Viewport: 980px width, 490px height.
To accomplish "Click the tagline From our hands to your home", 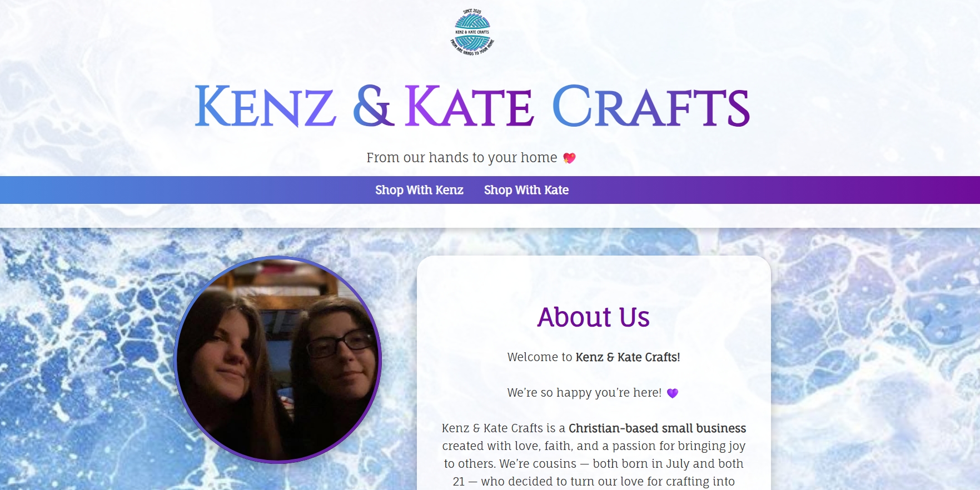I will (x=462, y=158).
